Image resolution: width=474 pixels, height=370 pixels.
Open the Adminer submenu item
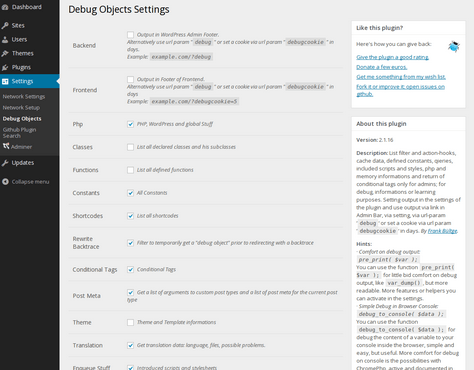(21, 147)
